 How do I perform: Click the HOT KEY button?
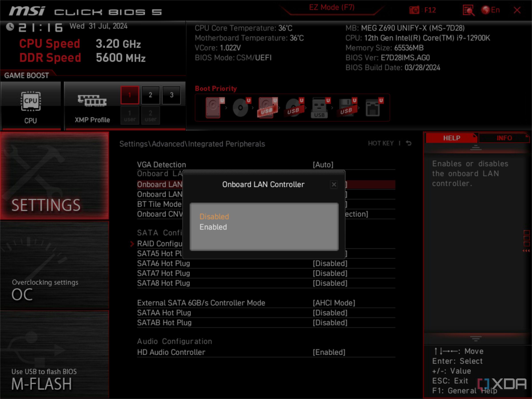click(381, 143)
